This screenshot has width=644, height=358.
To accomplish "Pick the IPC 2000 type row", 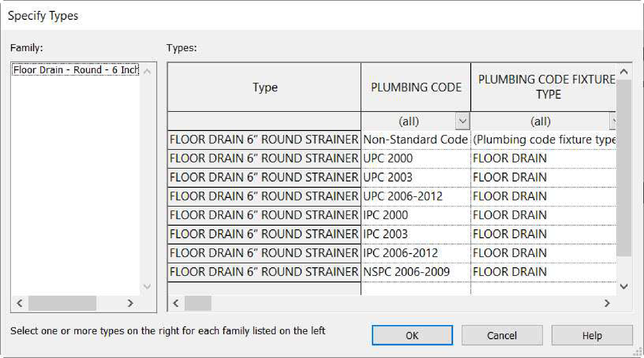I will point(264,215).
